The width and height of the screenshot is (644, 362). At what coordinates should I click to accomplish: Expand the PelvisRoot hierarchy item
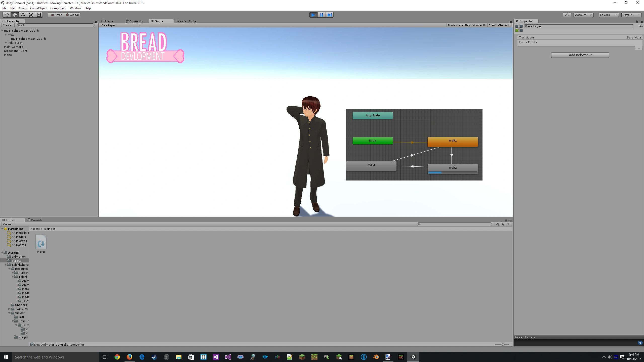click(6, 43)
